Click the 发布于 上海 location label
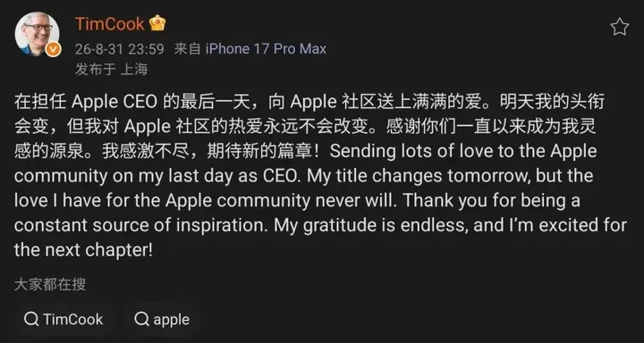The width and height of the screenshot is (644, 343). 111,70
